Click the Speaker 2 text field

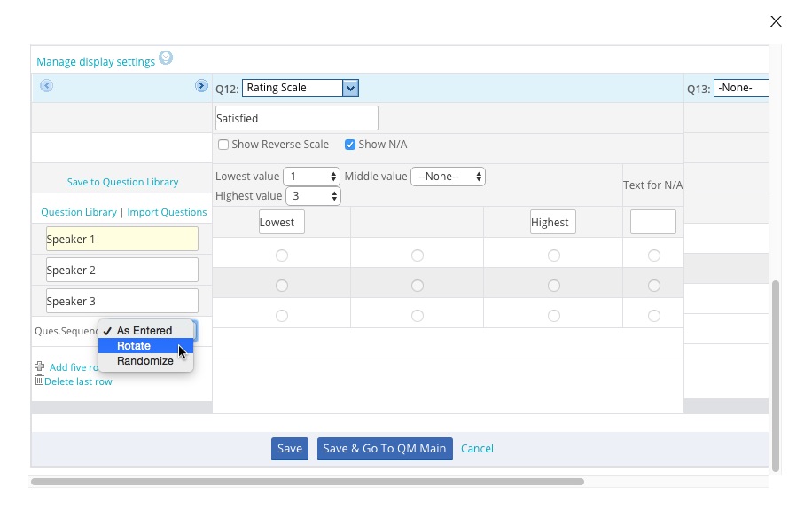(x=122, y=270)
